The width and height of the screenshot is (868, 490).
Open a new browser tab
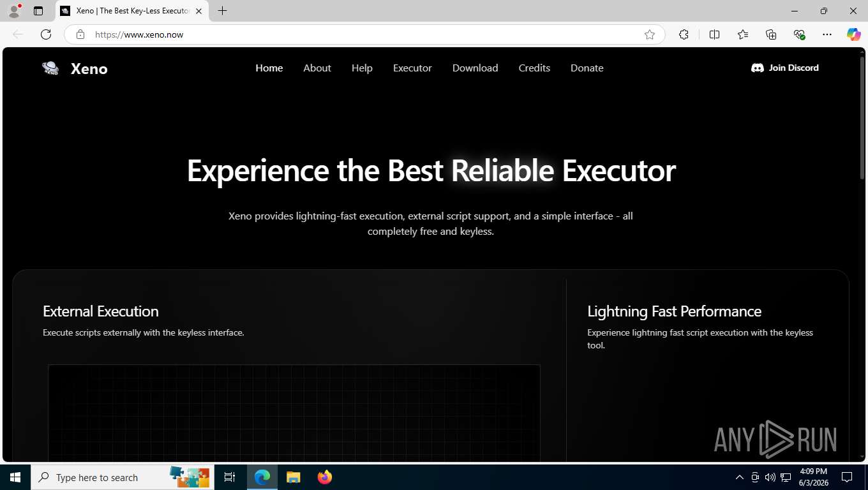(222, 11)
